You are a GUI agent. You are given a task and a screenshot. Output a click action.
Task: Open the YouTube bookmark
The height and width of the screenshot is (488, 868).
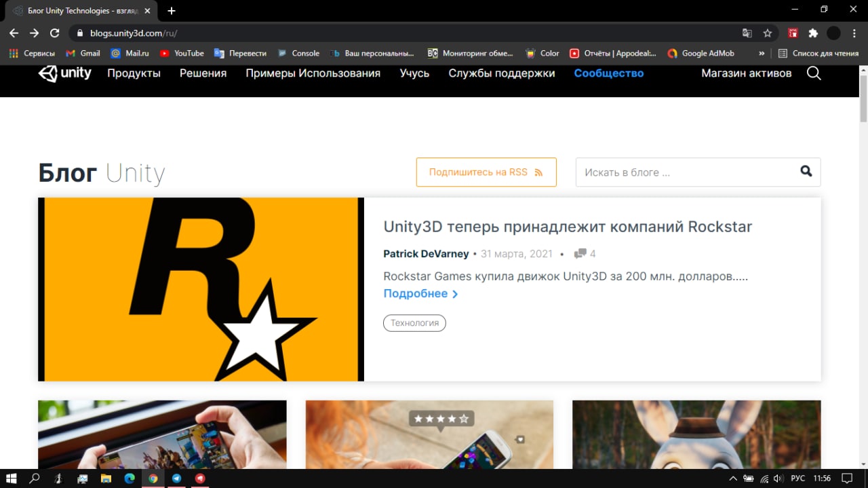pyautogui.click(x=182, y=53)
